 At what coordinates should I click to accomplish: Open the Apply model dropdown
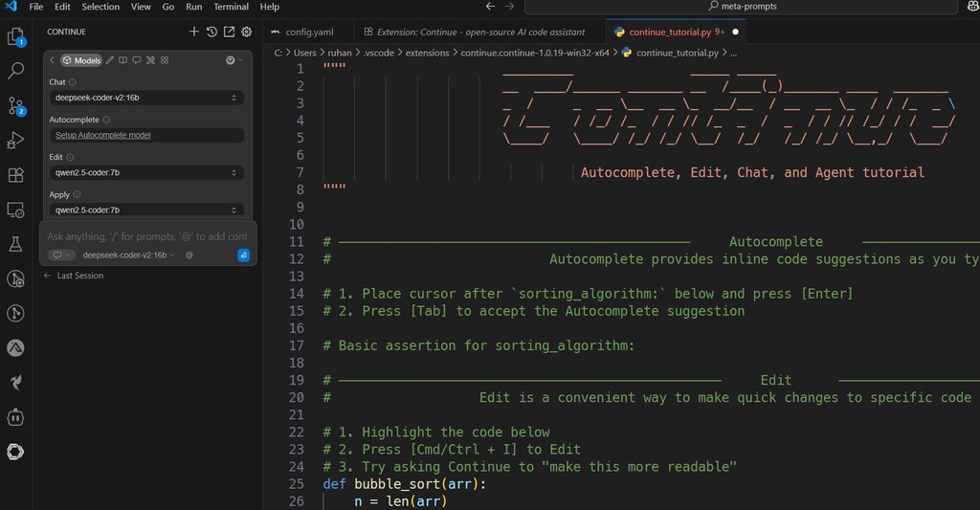146,210
